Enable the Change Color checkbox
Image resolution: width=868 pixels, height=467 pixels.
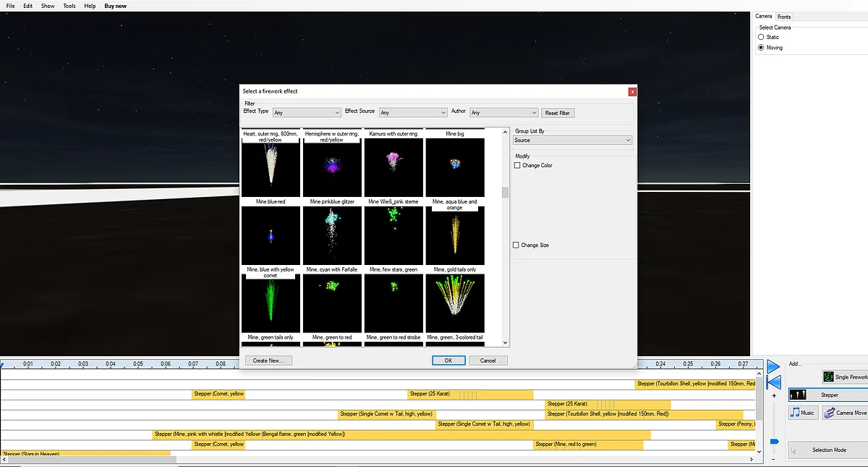517,165
